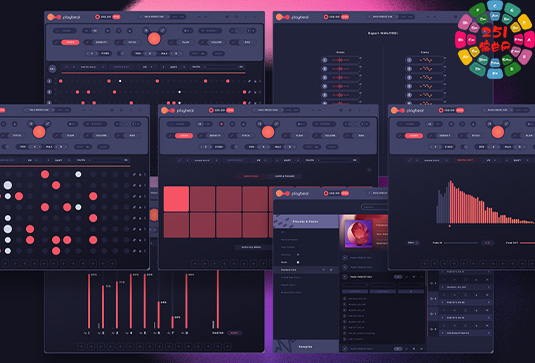535x363 pixels.
Task: Click tempo record ring icon in pads window header
Action: coord(211,110)
